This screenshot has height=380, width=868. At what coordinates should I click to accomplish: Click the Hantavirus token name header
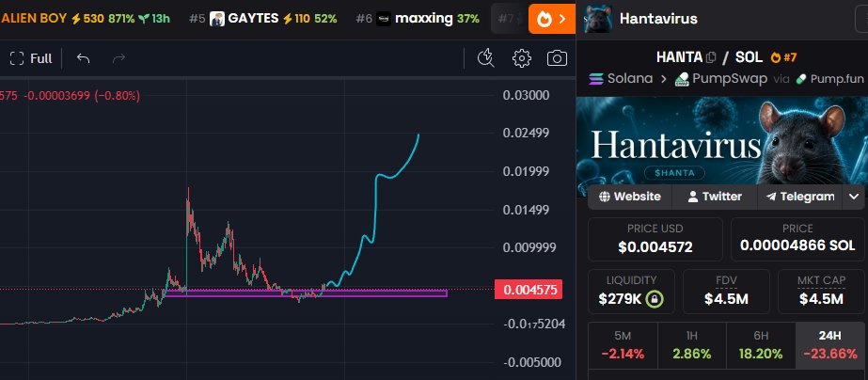pyautogui.click(x=658, y=19)
